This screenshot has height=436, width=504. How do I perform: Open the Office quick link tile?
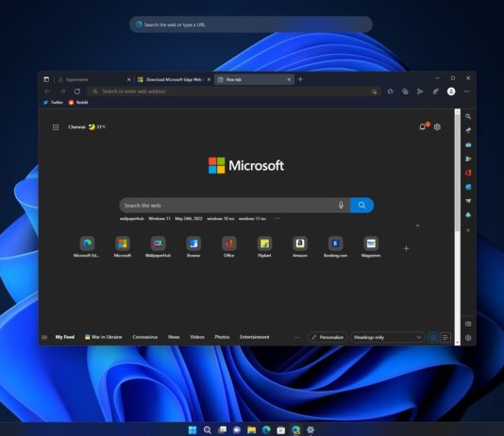click(x=228, y=246)
